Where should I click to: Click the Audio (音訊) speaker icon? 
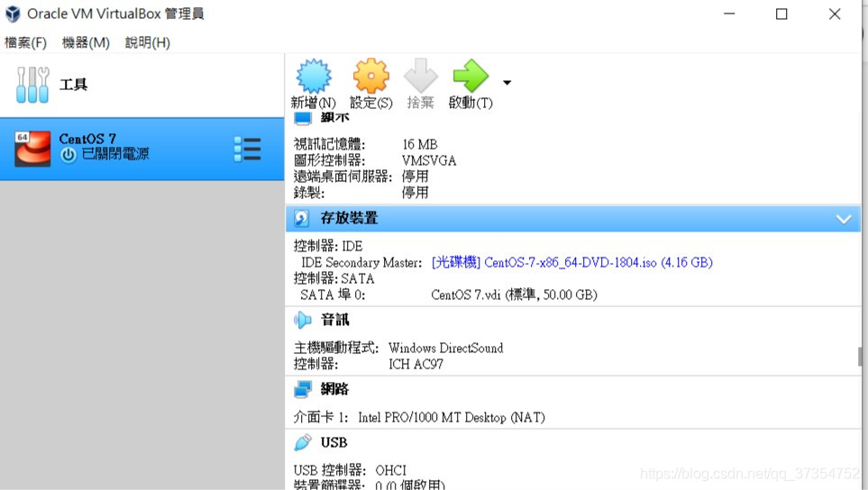tap(302, 320)
